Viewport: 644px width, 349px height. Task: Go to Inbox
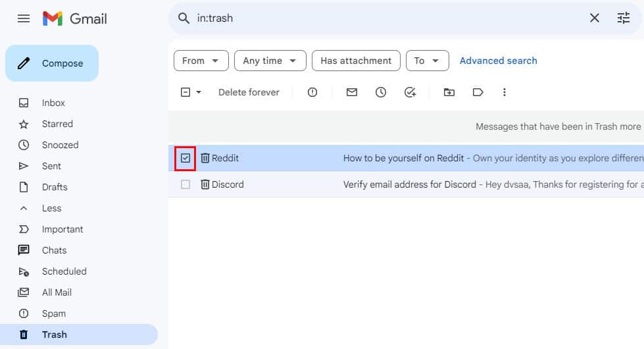tap(53, 103)
